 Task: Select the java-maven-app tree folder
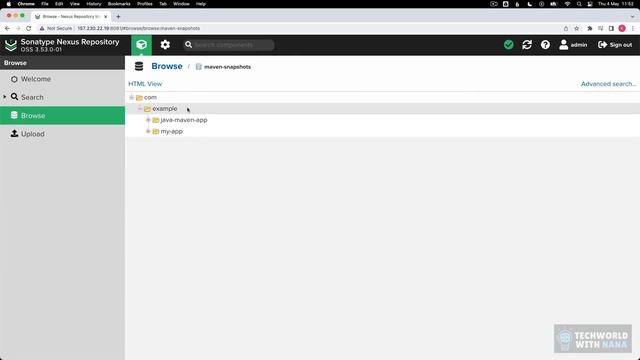point(184,120)
